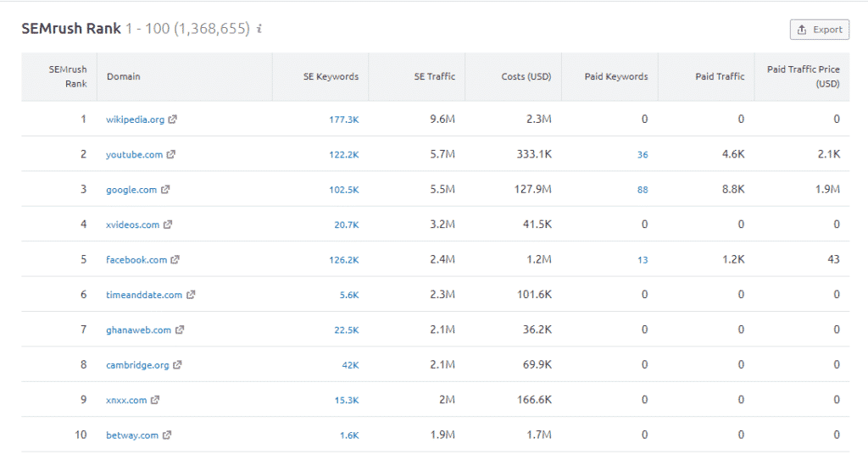Open the xvideos.com domain link
This screenshot has height=460, width=868.
tap(132, 224)
